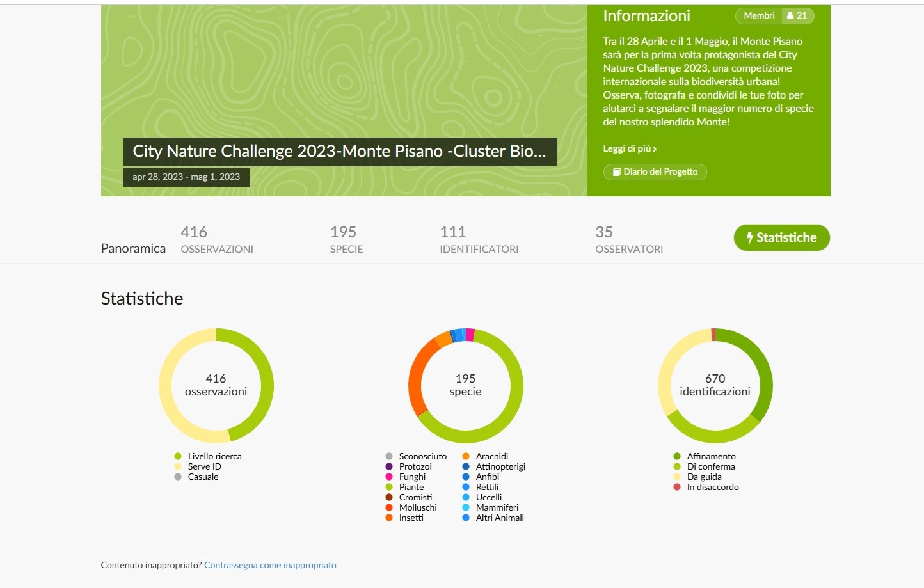This screenshot has width=924, height=588.
Task: Open the 416 Osservazioni tab
Action: (217, 239)
